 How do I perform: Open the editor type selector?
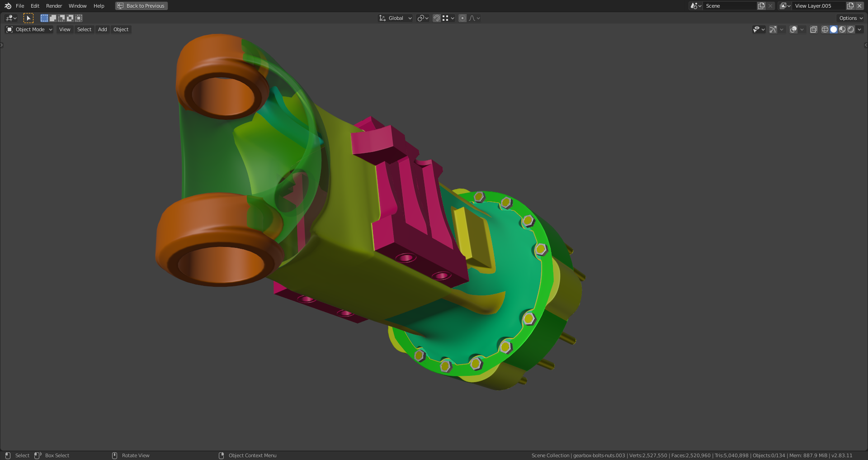pyautogui.click(x=11, y=18)
